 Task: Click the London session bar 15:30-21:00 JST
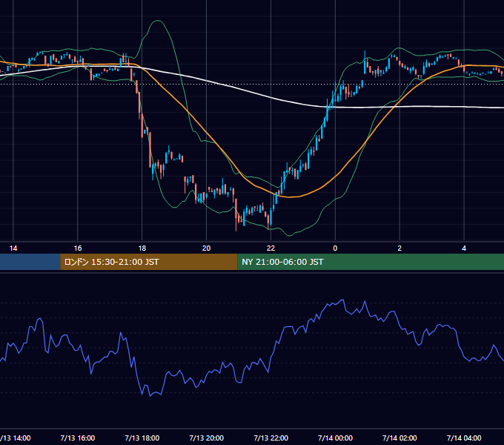(x=149, y=262)
